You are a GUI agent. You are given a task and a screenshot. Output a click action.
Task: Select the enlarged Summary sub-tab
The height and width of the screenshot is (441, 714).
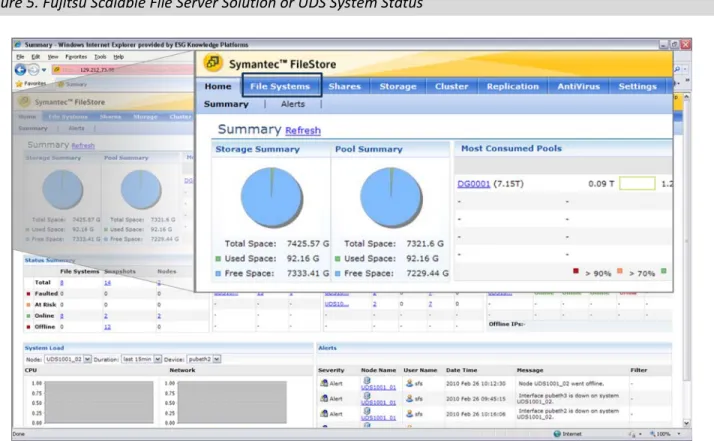226,104
